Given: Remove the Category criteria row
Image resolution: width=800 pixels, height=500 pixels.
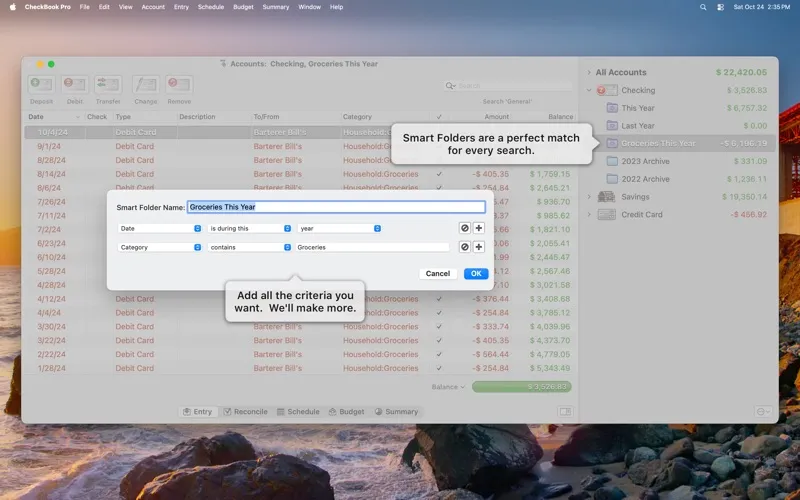Looking at the screenshot, I should (464, 247).
